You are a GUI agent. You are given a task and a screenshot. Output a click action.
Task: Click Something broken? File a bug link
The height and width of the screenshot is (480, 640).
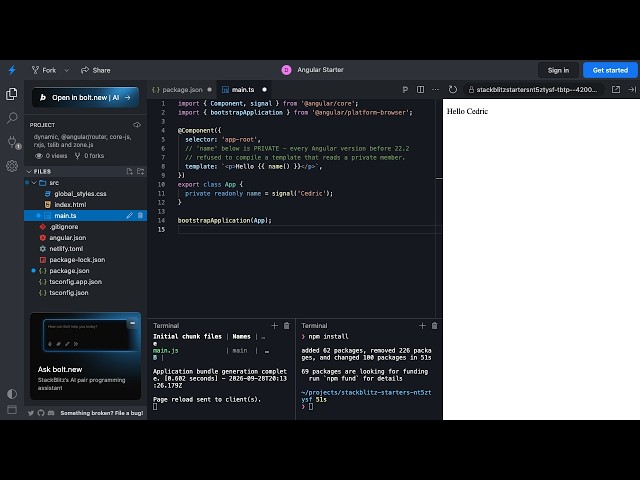(102, 413)
